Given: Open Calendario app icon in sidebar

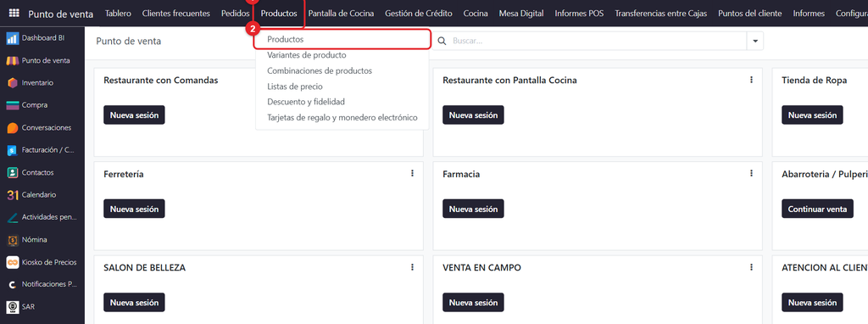Looking at the screenshot, I should pyautogui.click(x=13, y=195).
